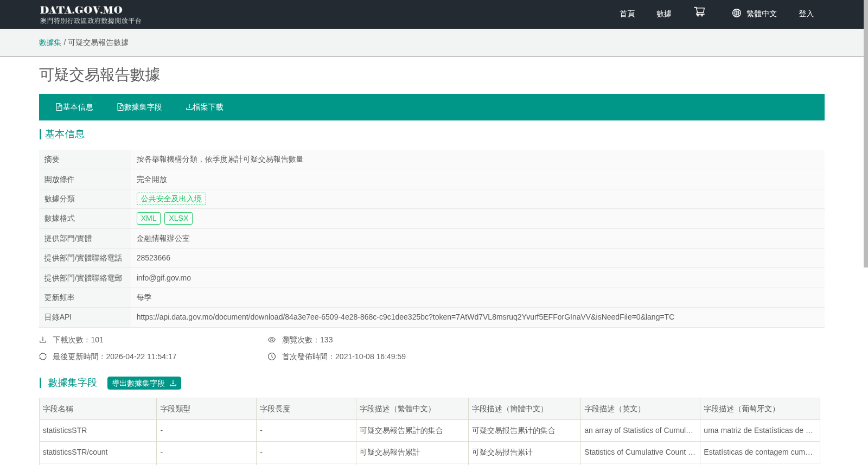This screenshot has height=465, width=868.
Task: Click the 字段名稱 column header
Action: [x=98, y=409]
